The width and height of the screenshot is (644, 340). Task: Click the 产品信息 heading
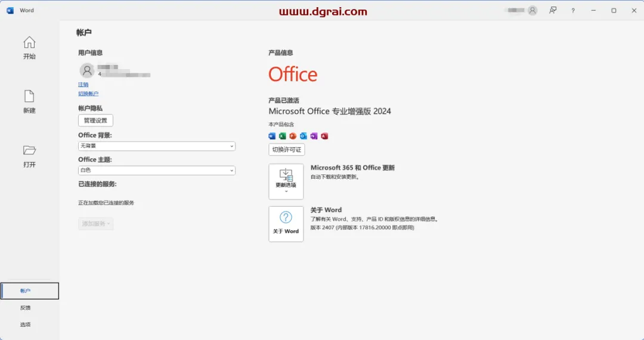click(281, 52)
